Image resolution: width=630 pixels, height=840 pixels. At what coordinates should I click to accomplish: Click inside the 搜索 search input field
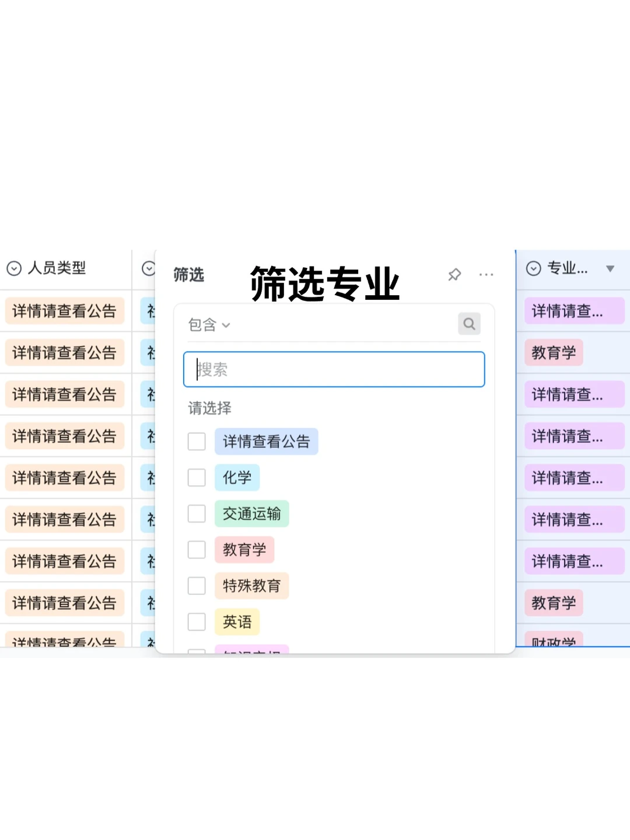click(x=334, y=369)
